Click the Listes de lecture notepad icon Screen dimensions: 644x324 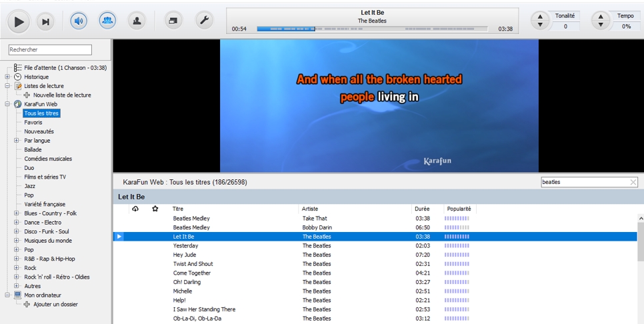coord(17,86)
